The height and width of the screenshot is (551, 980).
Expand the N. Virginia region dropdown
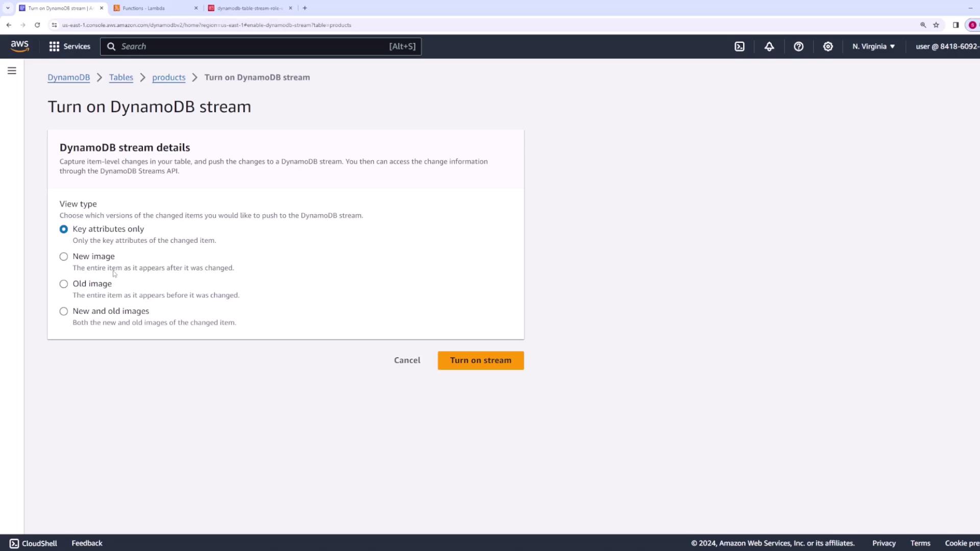click(873, 46)
